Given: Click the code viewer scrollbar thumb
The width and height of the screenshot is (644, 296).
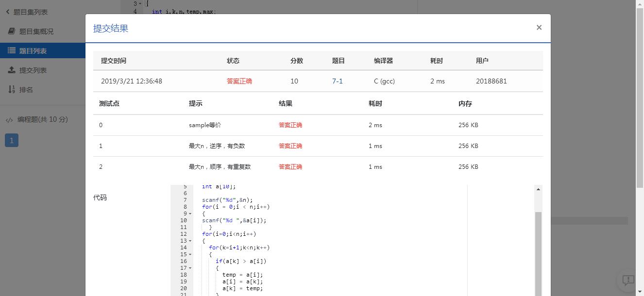Looking at the screenshot, I should pos(538,254).
